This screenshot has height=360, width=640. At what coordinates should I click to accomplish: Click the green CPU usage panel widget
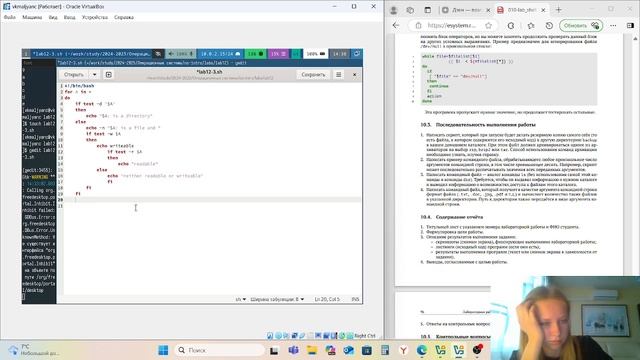256,53
